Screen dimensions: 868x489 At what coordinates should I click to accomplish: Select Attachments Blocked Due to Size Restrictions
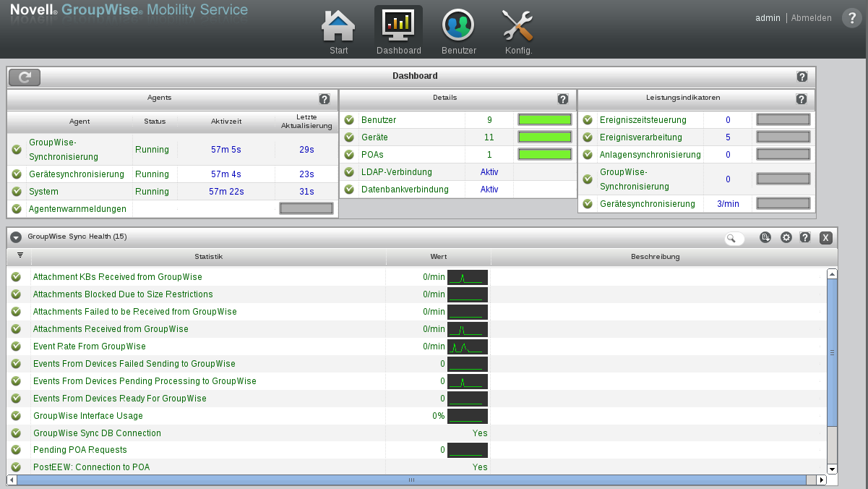[123, 294]
